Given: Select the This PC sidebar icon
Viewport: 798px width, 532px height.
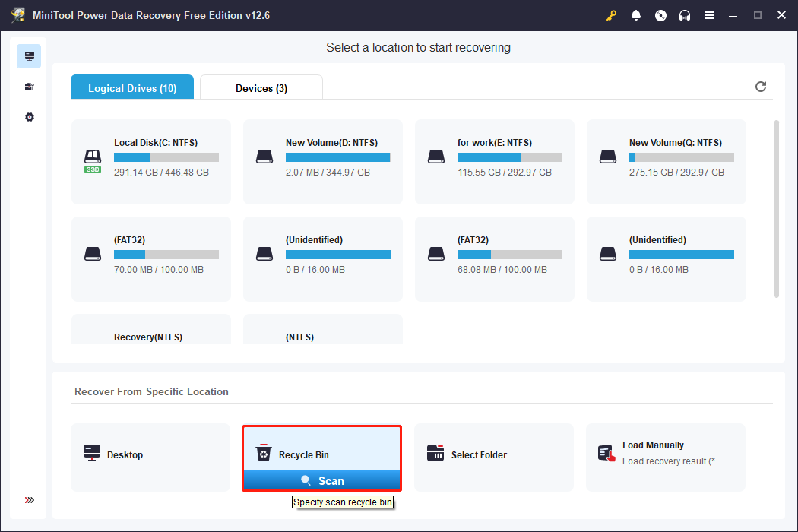Looking at the screenshot, I should coord(29,56).
